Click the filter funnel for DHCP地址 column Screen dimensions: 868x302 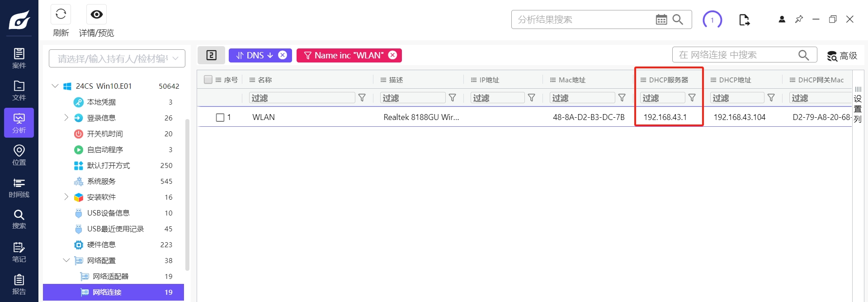[x=771, y=98]
